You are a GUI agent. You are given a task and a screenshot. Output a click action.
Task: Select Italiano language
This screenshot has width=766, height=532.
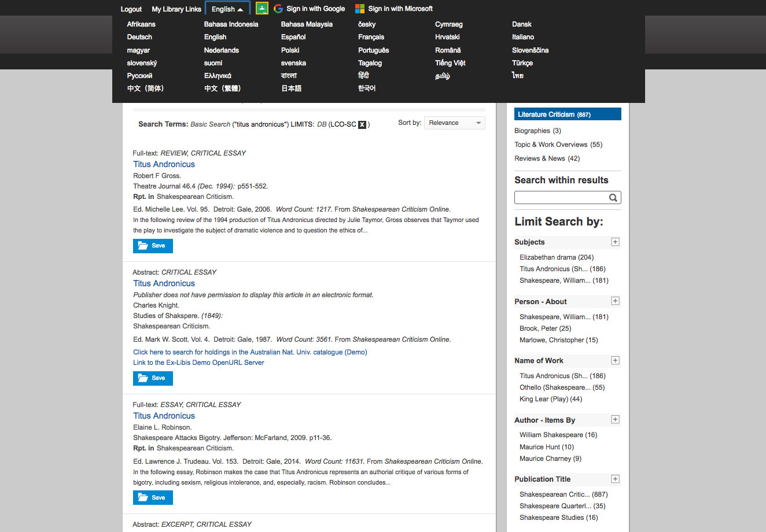523,37
